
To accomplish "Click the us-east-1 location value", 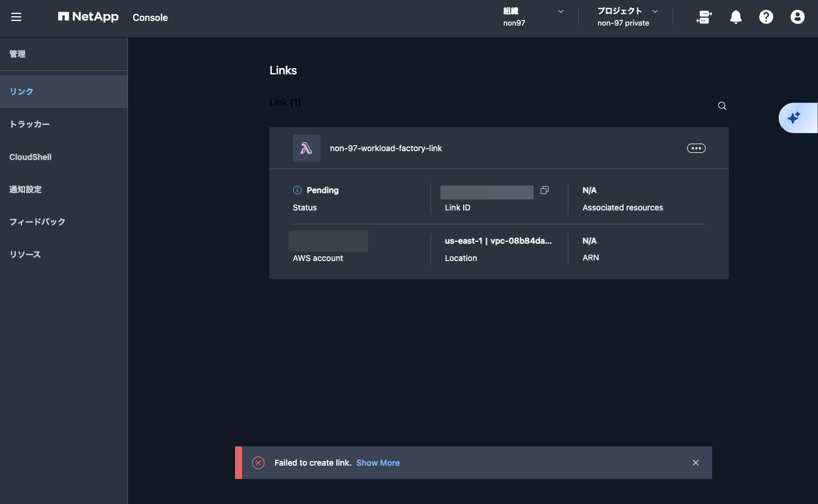I will click(499, 241).
